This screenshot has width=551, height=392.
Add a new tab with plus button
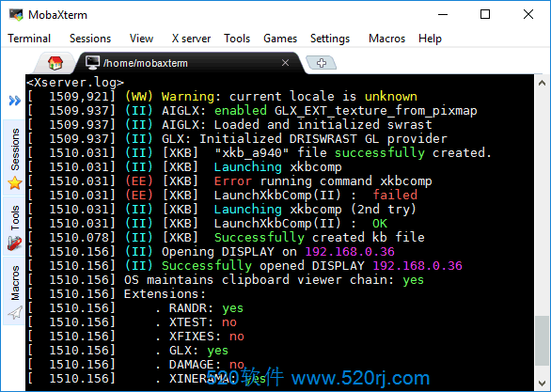322,63
